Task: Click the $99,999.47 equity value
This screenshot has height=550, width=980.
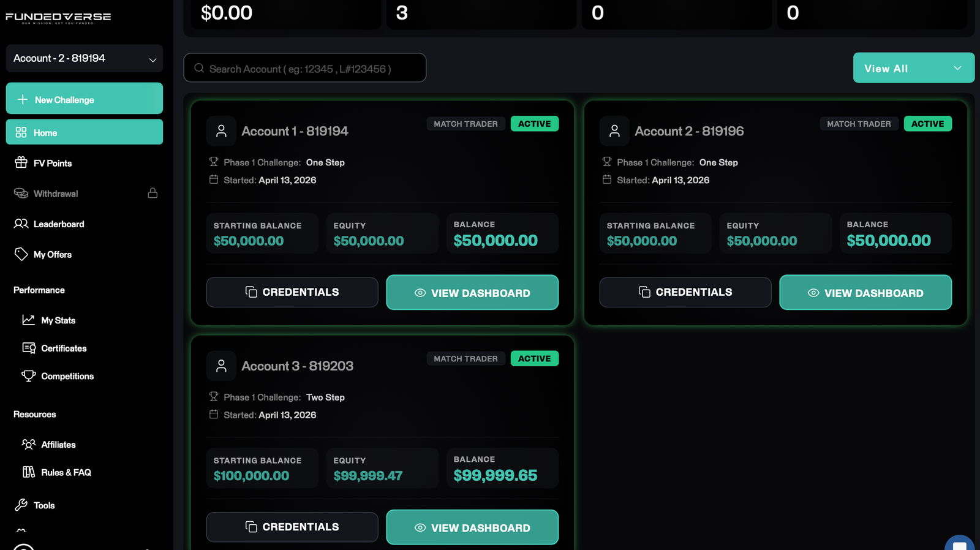Action: click(368, 476)
